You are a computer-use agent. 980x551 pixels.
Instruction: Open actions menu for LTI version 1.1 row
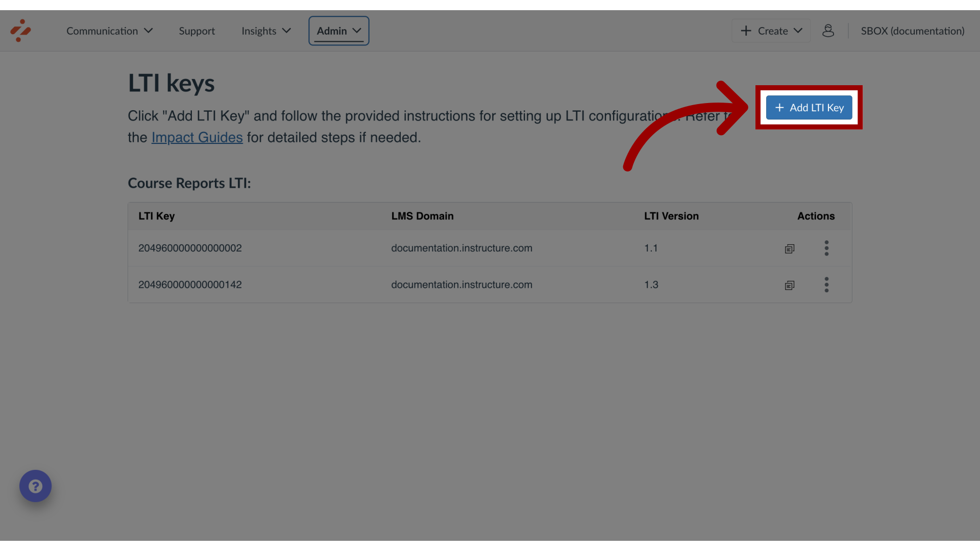click(x=826, y=248)
